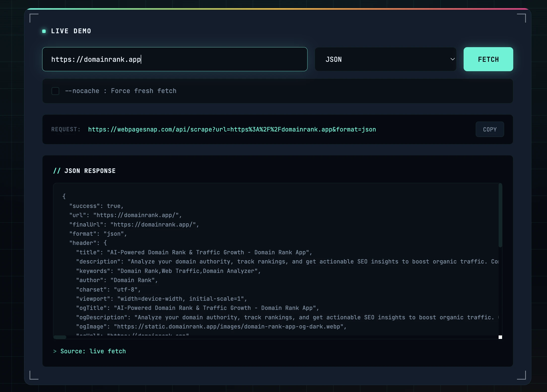This screenshot has height=392, width=547.
Task: Open the JSON format dropdown
Action: pyautogui.click(x=385, y=59)
